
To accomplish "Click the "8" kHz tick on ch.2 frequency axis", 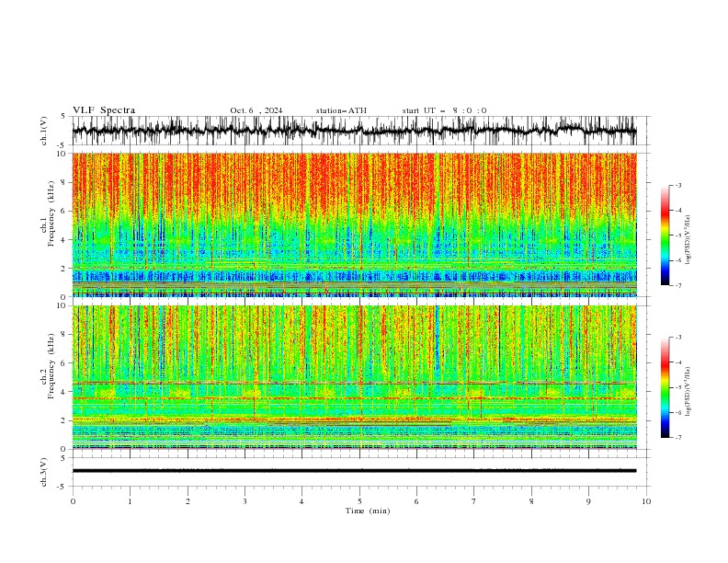I will click(x=64, y=335).
